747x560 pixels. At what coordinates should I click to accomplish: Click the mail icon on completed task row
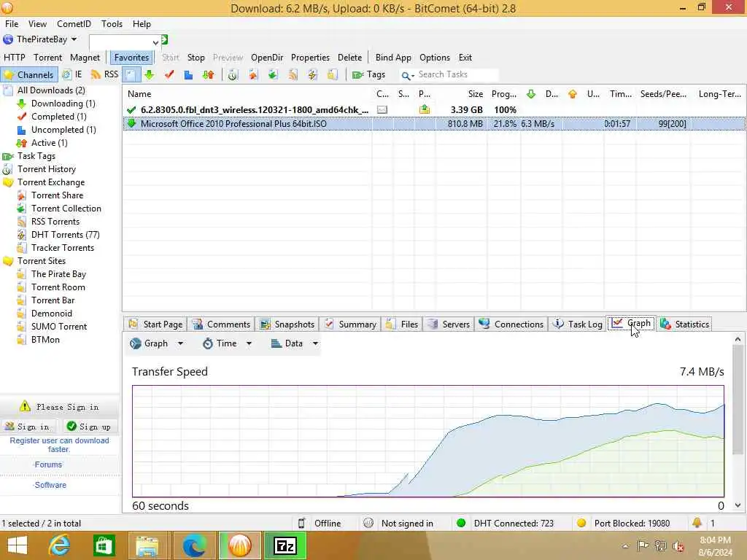(x=382, y=110)
